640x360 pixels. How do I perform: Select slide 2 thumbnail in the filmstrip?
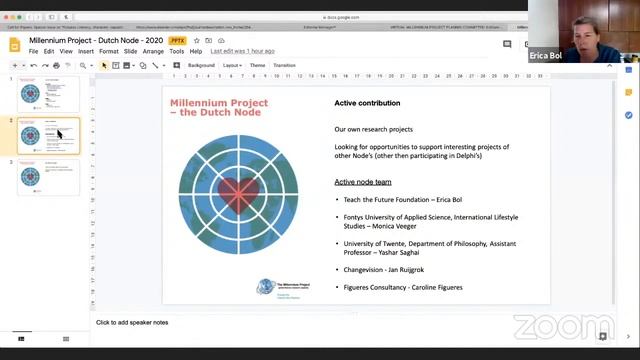pyautogui.click(x=49, y=136)
